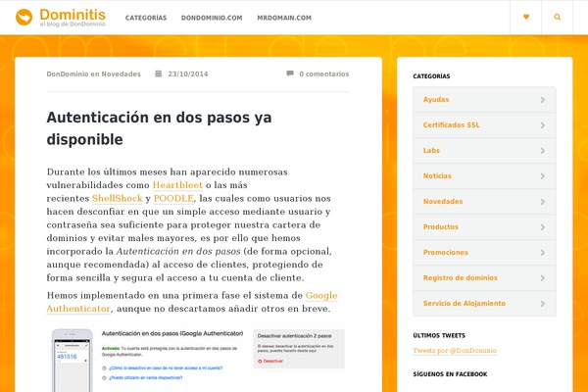Click the chevron on the Productos row

[x=543, y=227]
